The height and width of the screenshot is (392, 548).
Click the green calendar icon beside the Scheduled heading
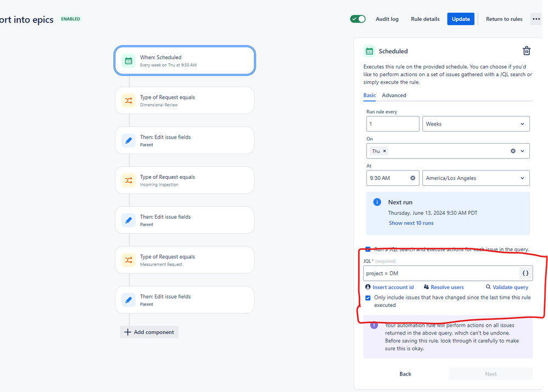(x=369, y=51)
